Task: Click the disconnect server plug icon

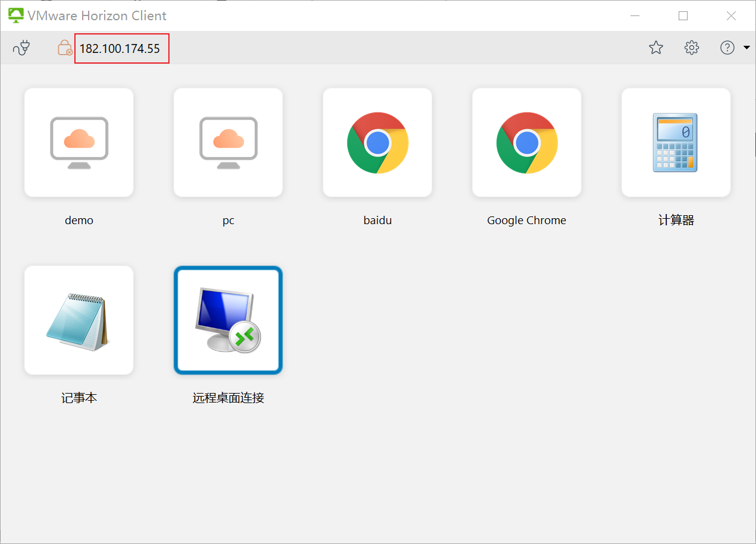Action: (21, 48)
